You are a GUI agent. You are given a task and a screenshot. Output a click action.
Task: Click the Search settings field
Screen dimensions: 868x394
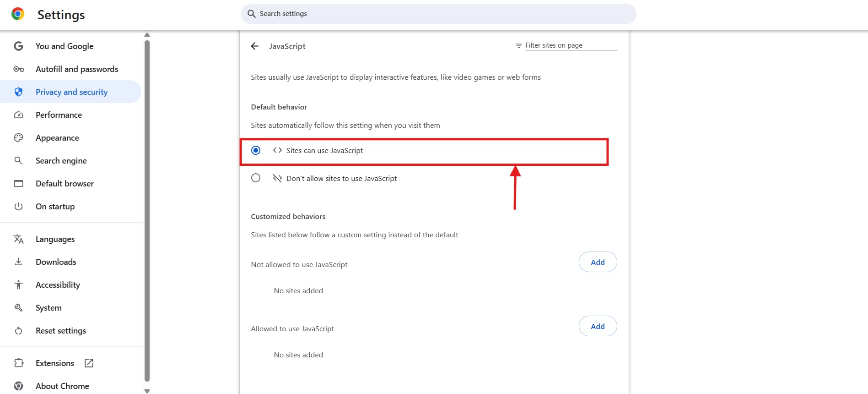point(438,14)
